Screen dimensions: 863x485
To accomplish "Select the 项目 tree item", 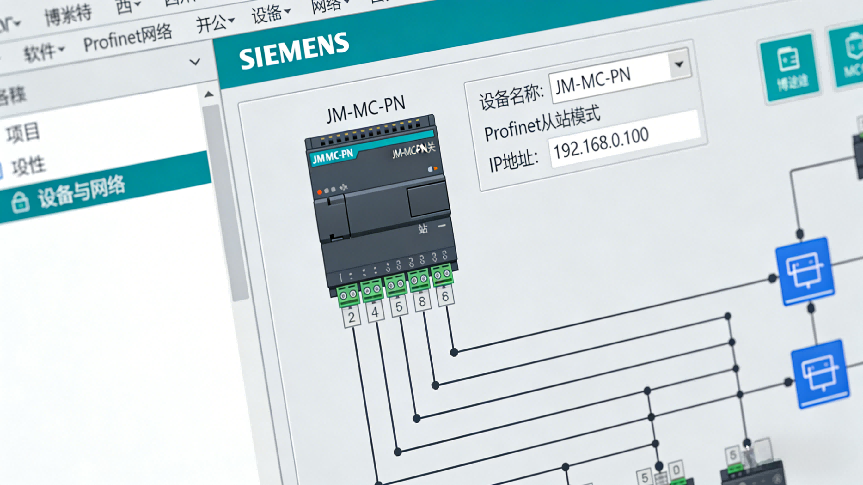I will pos(23,132).
